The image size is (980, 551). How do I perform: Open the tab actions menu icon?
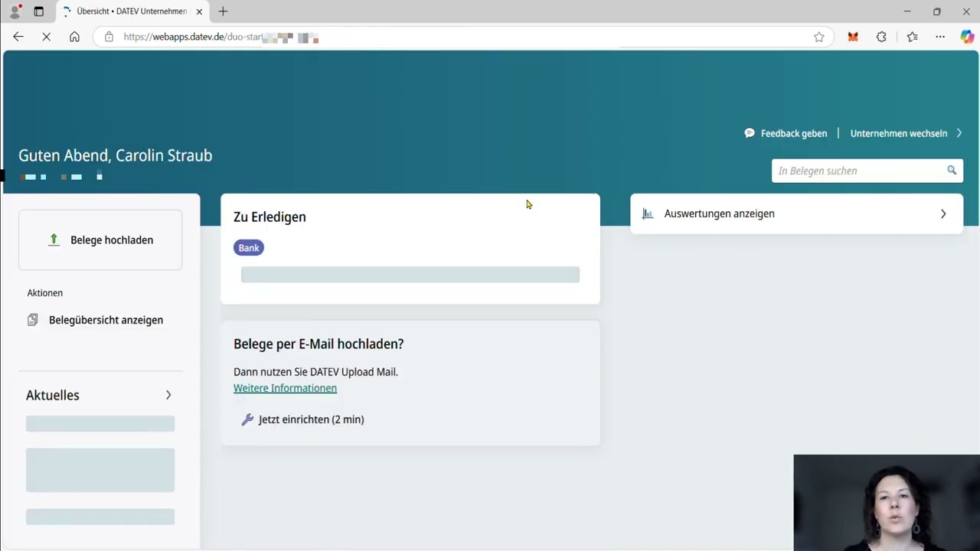coord(39,11)
